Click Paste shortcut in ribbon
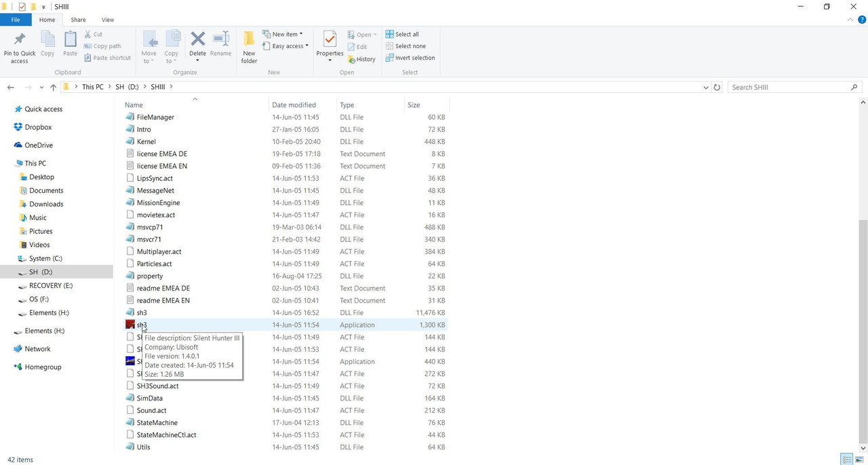This screenshot has height=465, width=868. (x=107, y=58)
